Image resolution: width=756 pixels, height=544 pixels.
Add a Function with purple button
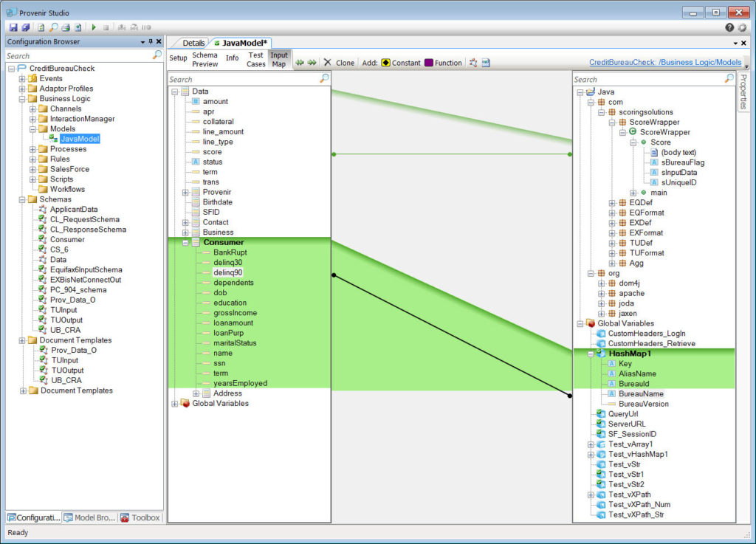(x=443, y=63)
